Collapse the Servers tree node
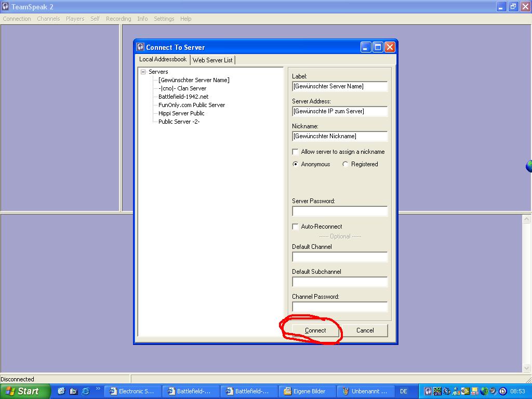The width and height of the screenshot is (532, 399). click(143, 72)
